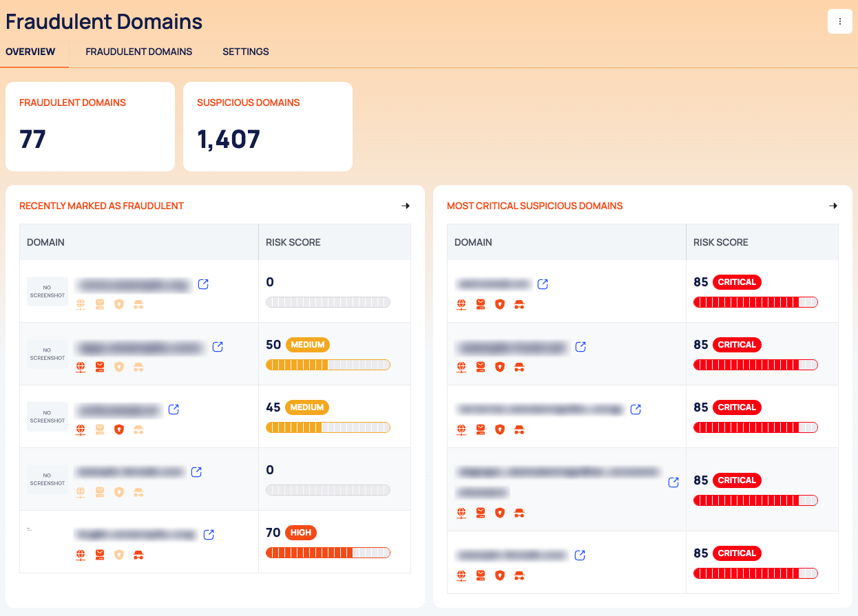Viewport: 858px width, 616px height.
Task: Open full Recently Marked as Fraudulent list arrow
Action: 406,206
